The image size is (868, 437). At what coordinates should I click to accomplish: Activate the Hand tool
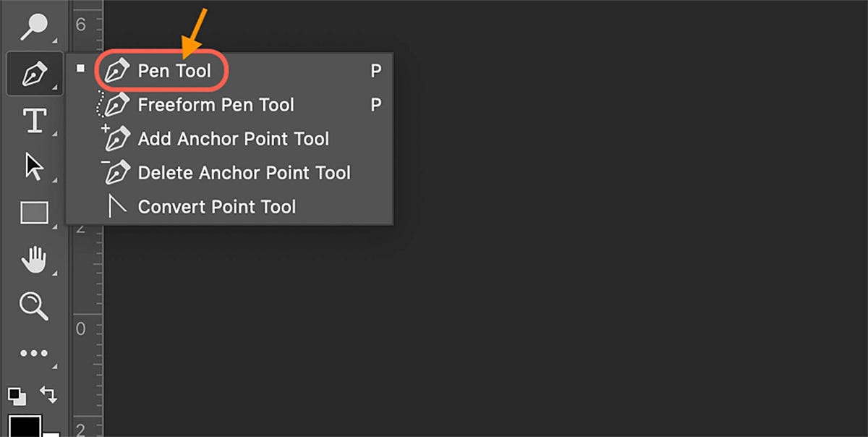point(33,259)
